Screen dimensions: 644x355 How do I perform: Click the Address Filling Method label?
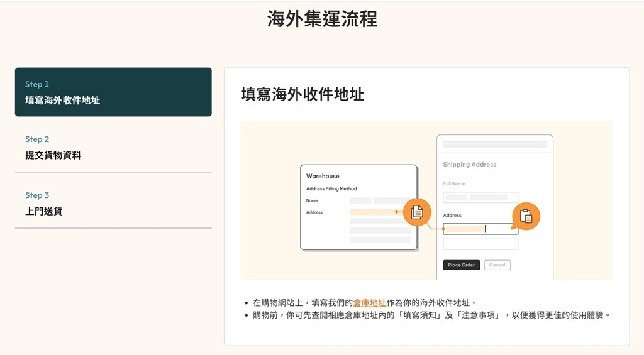click(331, 188)
